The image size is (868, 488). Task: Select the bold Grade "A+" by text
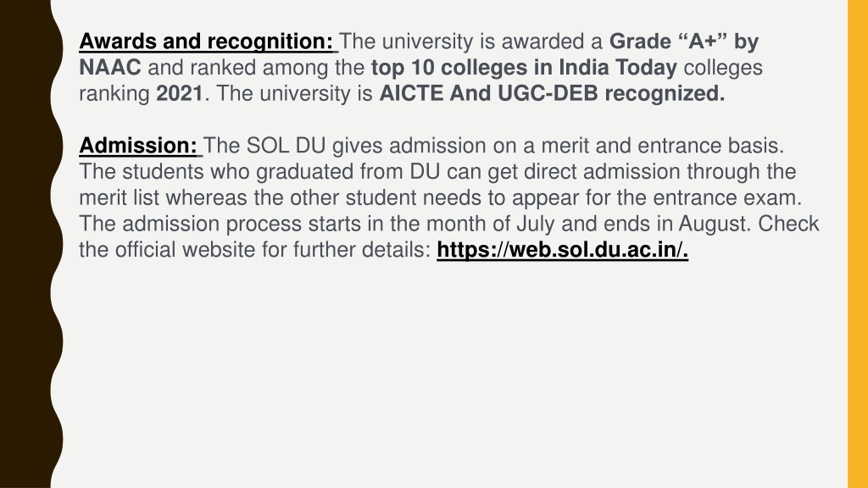(x=684, y=42)
